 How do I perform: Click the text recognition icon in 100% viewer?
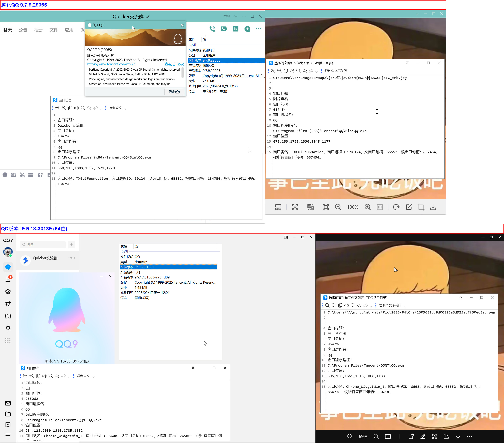pyautogui.click(x=295, y=207)
